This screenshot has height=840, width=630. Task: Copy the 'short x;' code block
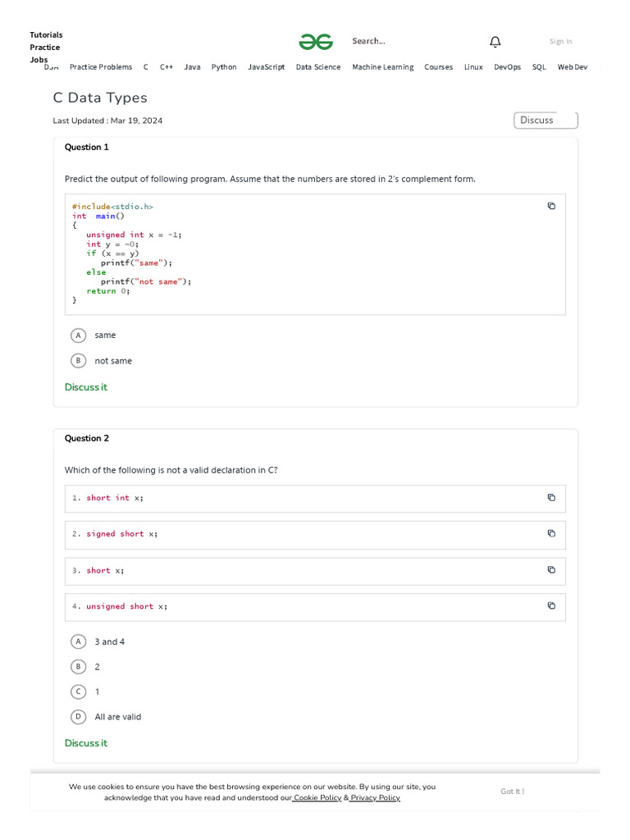point(551,569)
